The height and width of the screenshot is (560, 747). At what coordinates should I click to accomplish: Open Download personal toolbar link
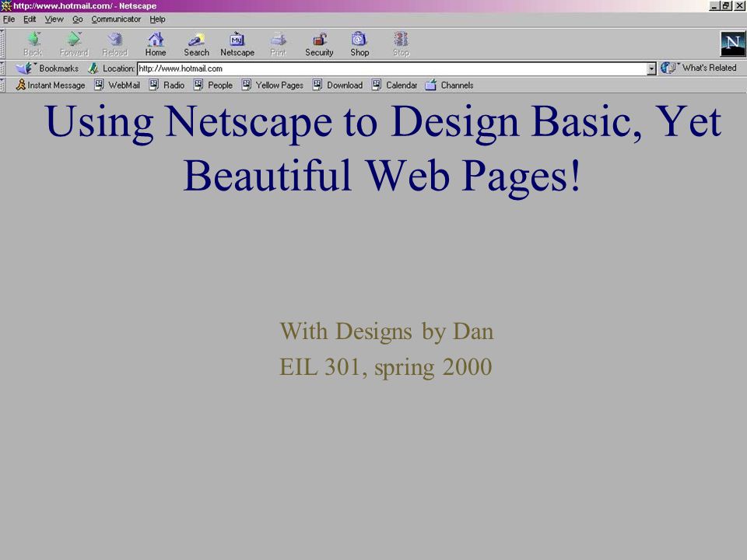click(338, 86)
